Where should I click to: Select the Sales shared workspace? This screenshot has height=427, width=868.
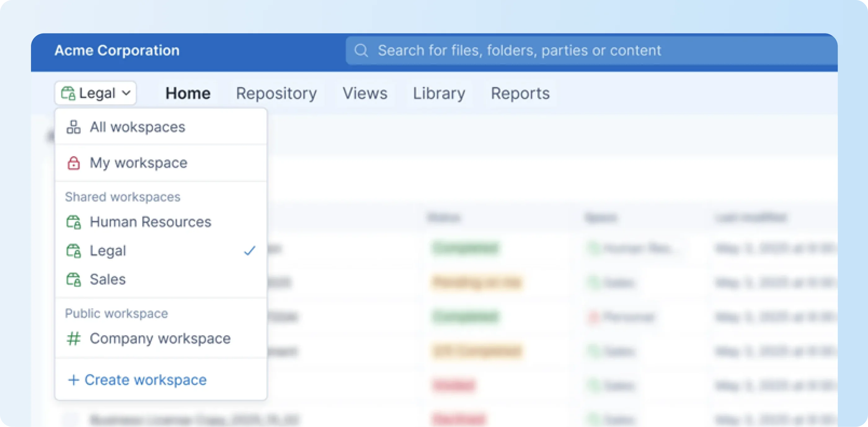(x=161, y=280)
